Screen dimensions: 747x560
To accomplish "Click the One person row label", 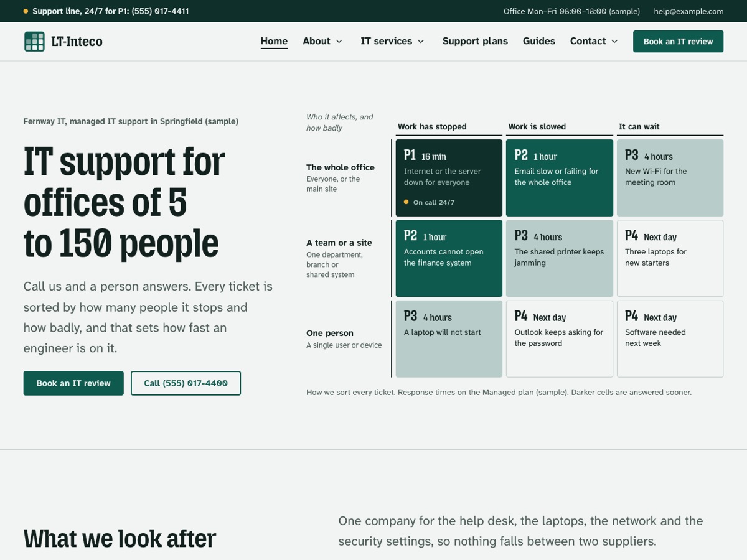I will 330,333.
